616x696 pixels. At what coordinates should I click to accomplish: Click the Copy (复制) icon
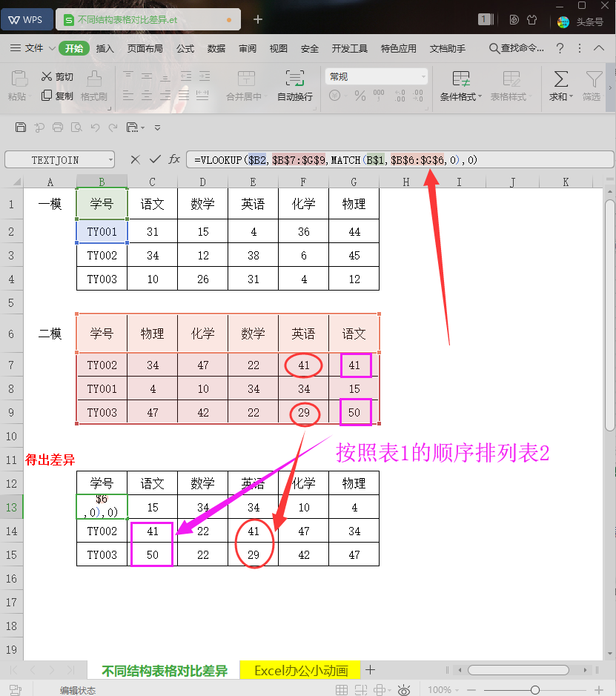pyautogui.click(x=47, y=96)
